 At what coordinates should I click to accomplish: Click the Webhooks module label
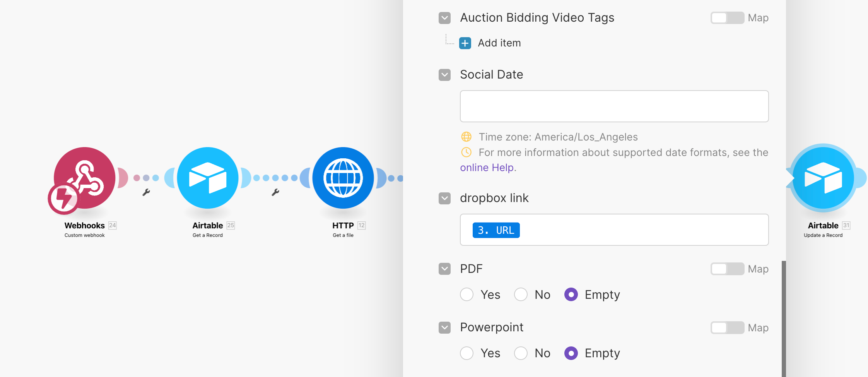[84, 225]
